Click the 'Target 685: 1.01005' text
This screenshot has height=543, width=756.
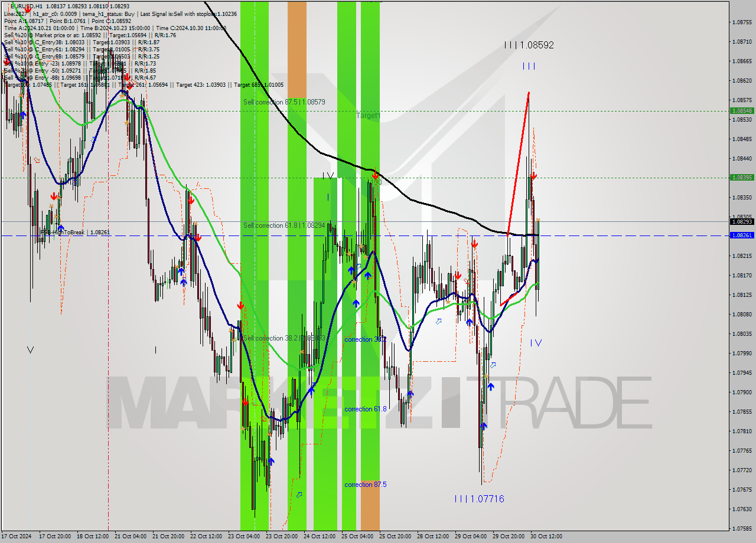coord(259,85)
